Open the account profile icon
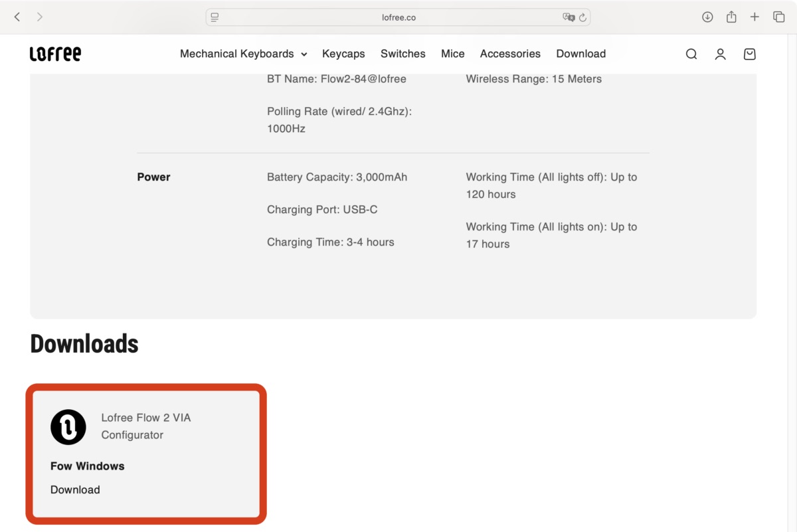Viewport: 797px width, 532px height. [720, 54]
